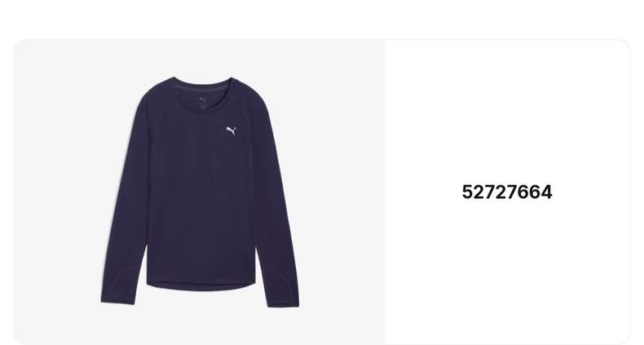Click the bottom hem of the shirt
The image size is (644, 345).
point(201,285)
